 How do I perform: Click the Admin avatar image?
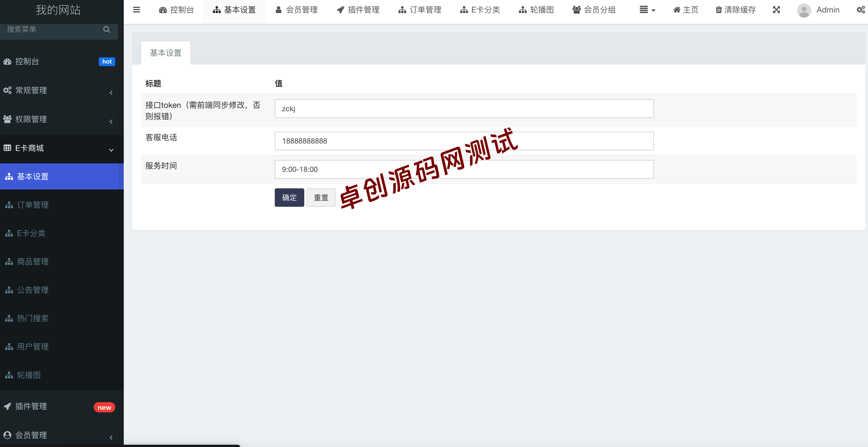click(x=804, y=10)
